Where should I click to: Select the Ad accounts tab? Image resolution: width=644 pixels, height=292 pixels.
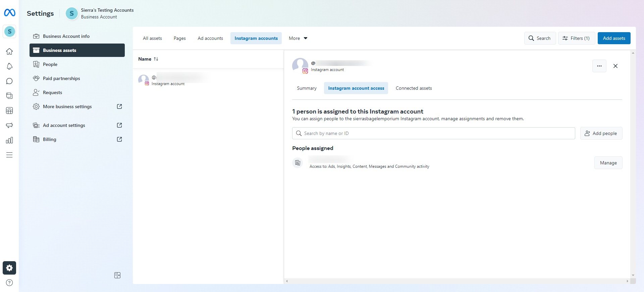[x=210, y=38]
